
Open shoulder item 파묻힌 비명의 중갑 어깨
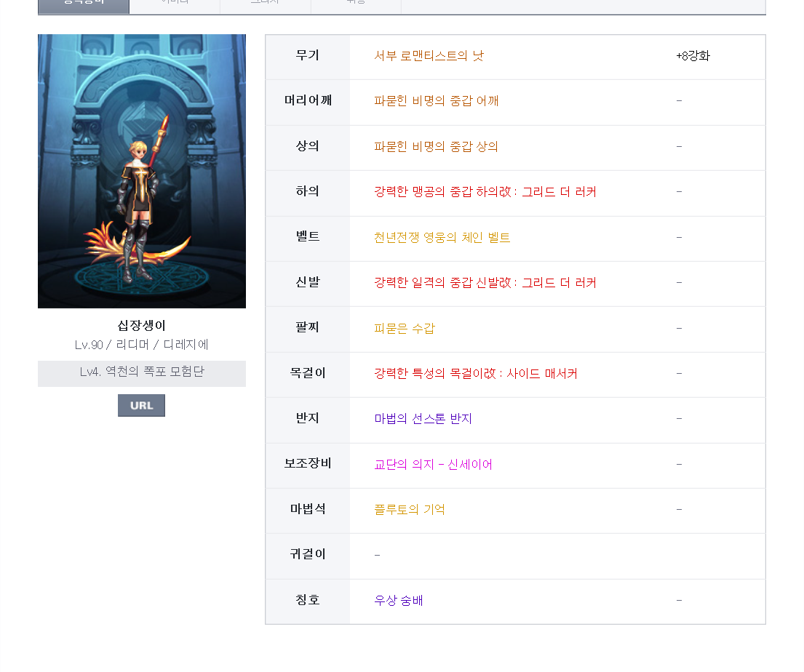coord(437,101)
